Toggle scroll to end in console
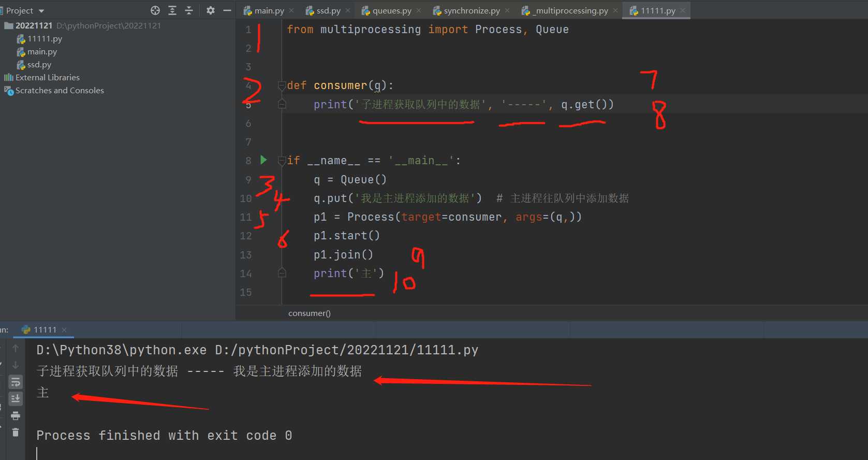The width and height of the screenshot is (868, 460). tap(16, 398)
